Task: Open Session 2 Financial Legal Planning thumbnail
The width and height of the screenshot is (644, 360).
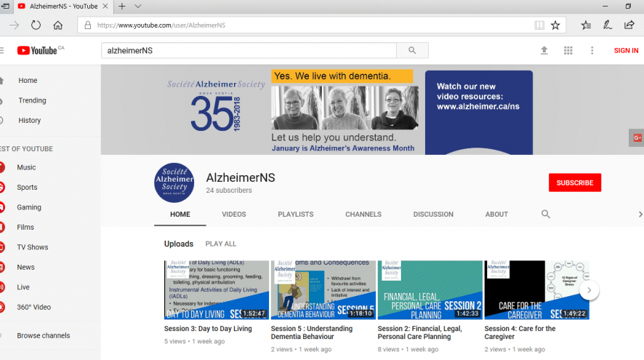Action: 430,289
